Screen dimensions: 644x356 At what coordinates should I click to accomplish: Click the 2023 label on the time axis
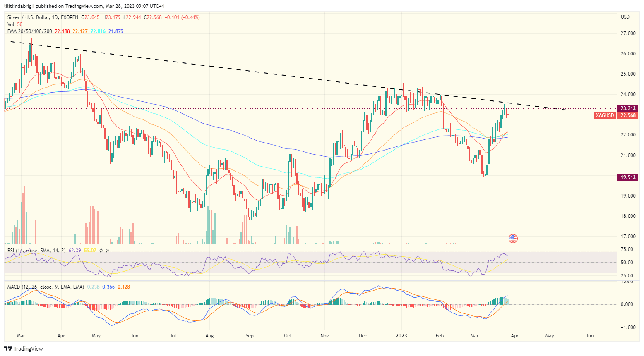tap(401, 336)
